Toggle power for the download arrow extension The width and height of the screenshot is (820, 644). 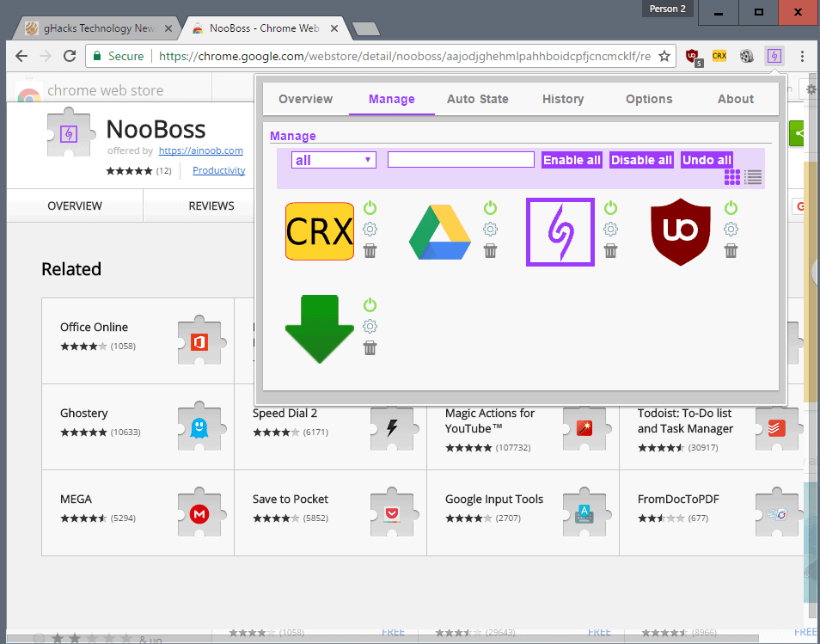pos(370,304)
